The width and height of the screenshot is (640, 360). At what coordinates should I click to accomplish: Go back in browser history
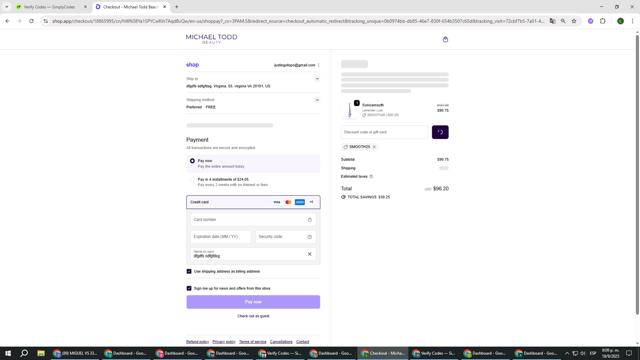coord(7,21)
